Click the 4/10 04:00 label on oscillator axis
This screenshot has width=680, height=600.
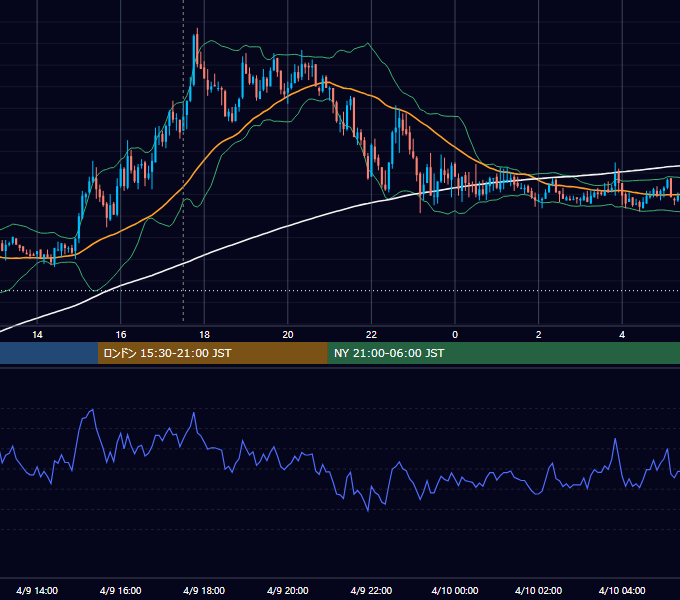(x=622, y=590)
